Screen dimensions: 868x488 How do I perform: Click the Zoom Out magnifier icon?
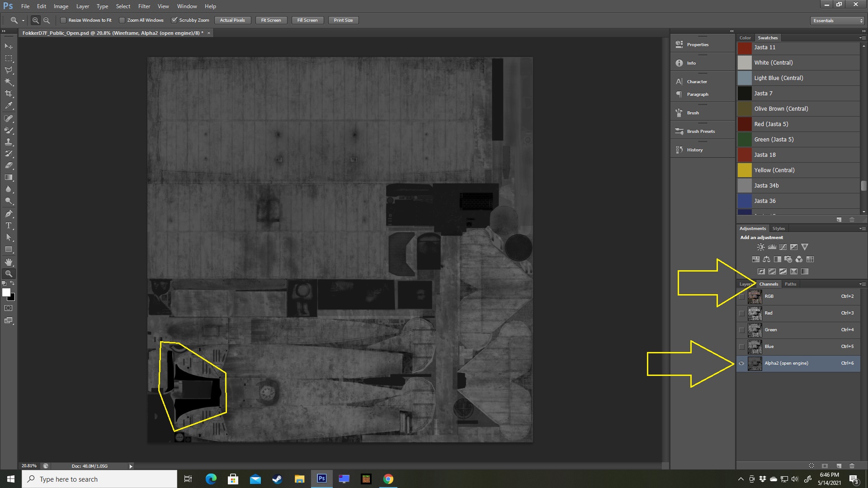point(47,20)
